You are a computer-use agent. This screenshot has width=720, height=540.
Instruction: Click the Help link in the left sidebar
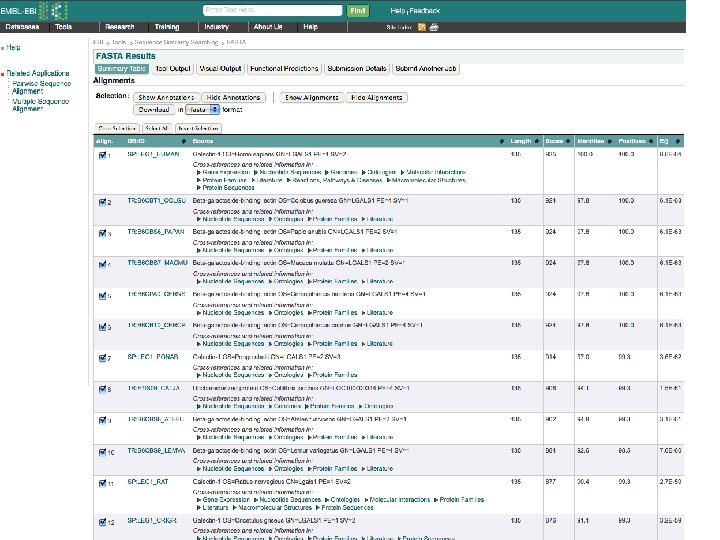(13, 47)
